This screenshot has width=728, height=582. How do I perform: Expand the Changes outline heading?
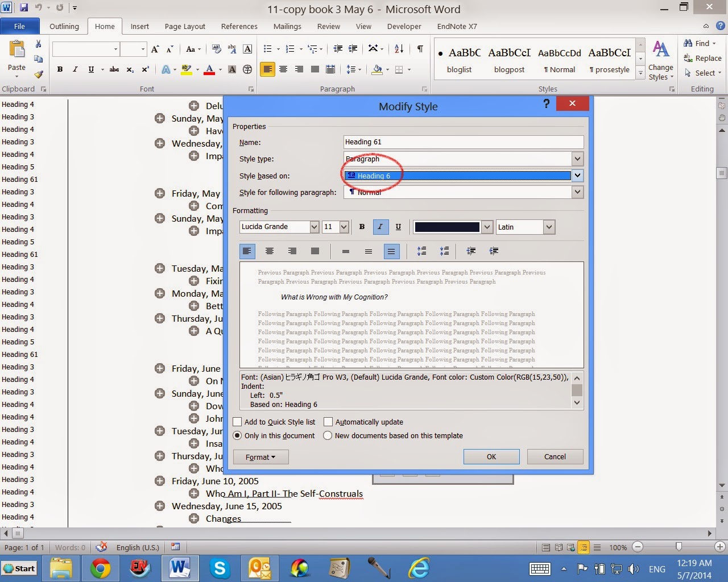[194, 518]
